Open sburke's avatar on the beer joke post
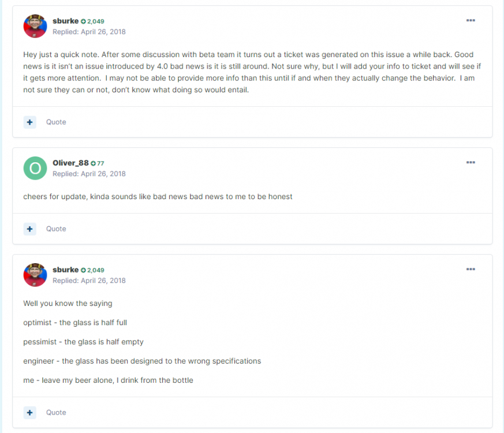This screenshot has height=433, width=504. [x=35, y=275]
